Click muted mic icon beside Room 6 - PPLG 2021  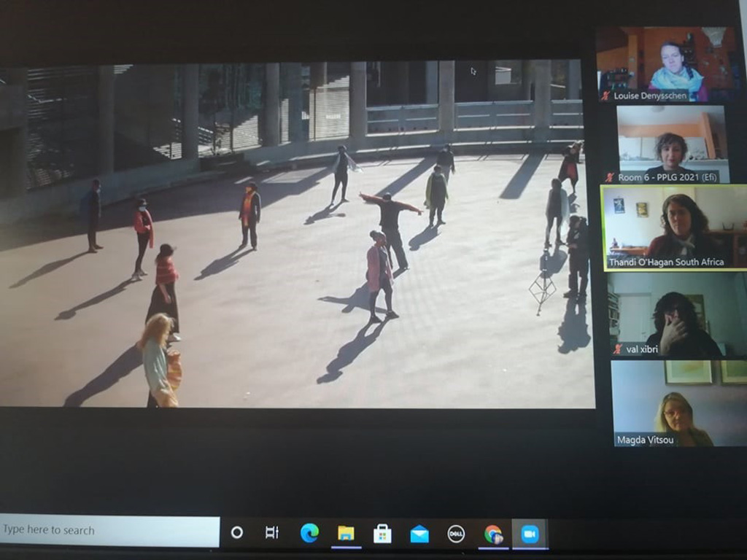coord(611,178)
